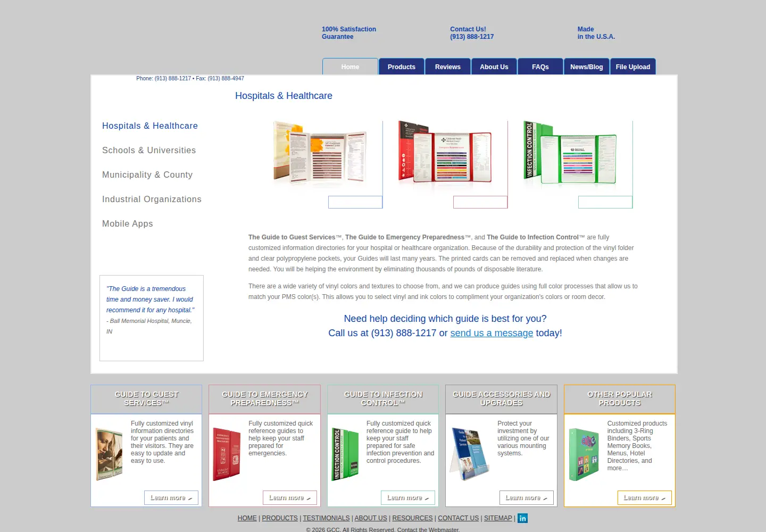The width and height of the screenshot is (766, 532).
Task: Click the guest services booklet thumbnail in card
Action: [x=109, y=454]
